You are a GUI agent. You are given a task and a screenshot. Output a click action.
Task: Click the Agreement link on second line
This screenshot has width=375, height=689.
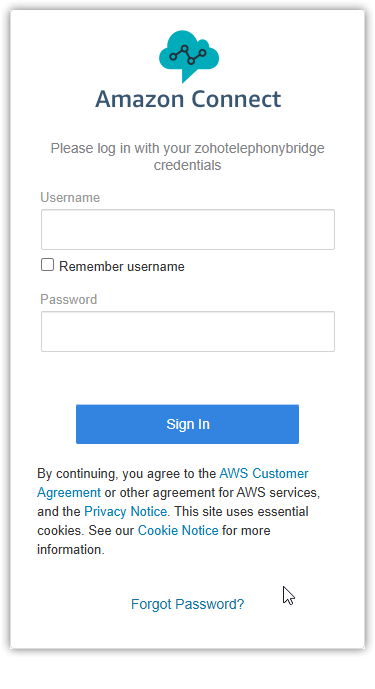pos(69,492)
